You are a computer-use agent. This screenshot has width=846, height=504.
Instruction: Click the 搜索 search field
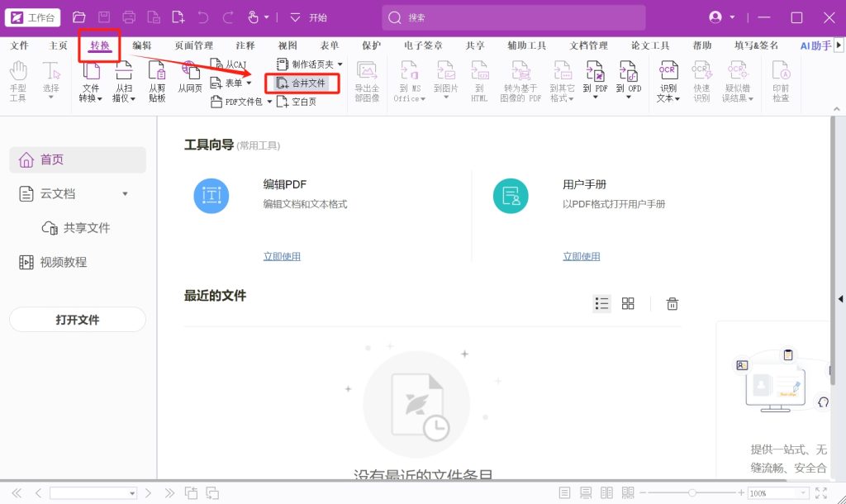point(512,17)
